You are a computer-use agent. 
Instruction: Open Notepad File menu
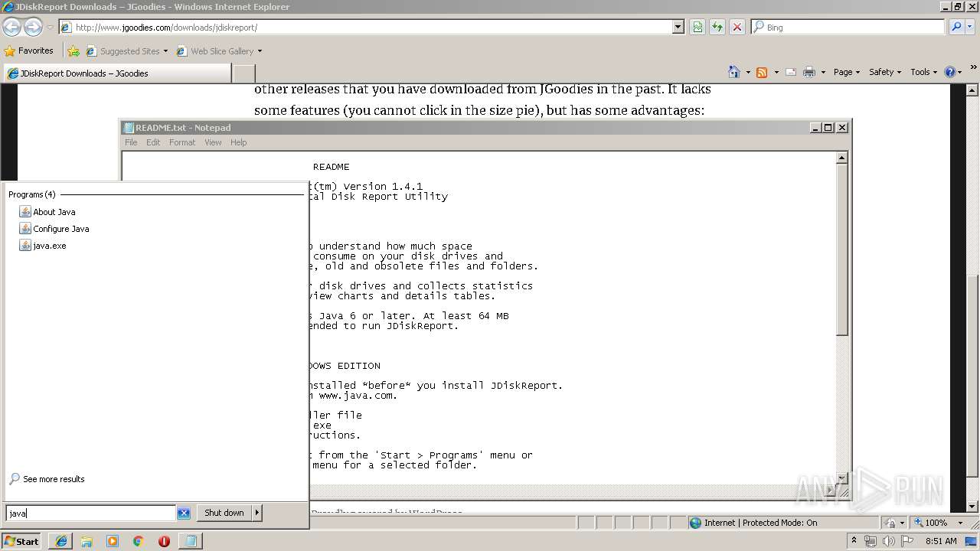[131, 142]
